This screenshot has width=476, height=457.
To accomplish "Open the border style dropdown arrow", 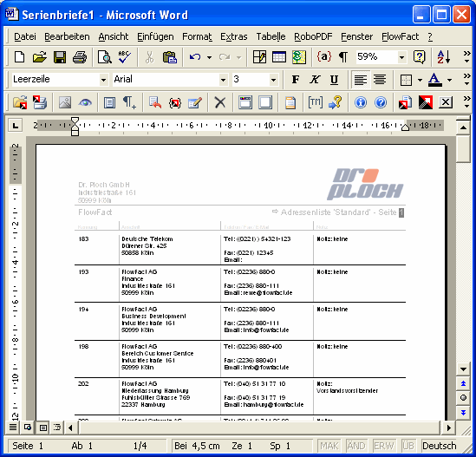I will coord(420,80).
